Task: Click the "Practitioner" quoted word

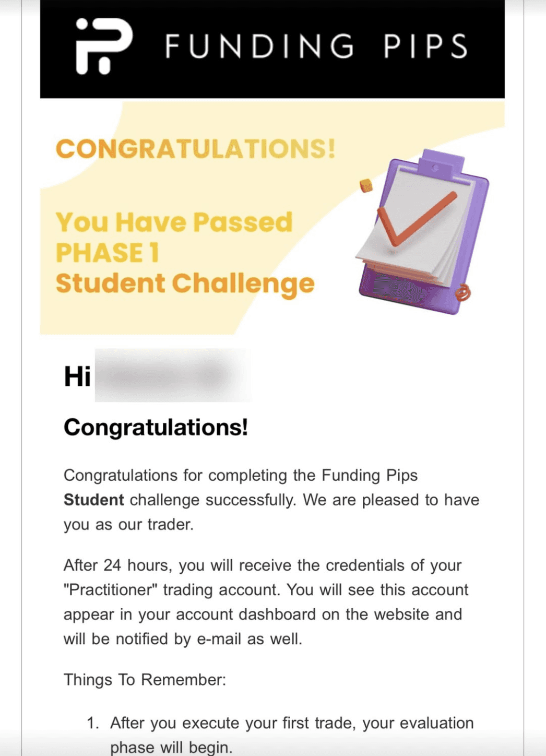Action: click(111, 590)
